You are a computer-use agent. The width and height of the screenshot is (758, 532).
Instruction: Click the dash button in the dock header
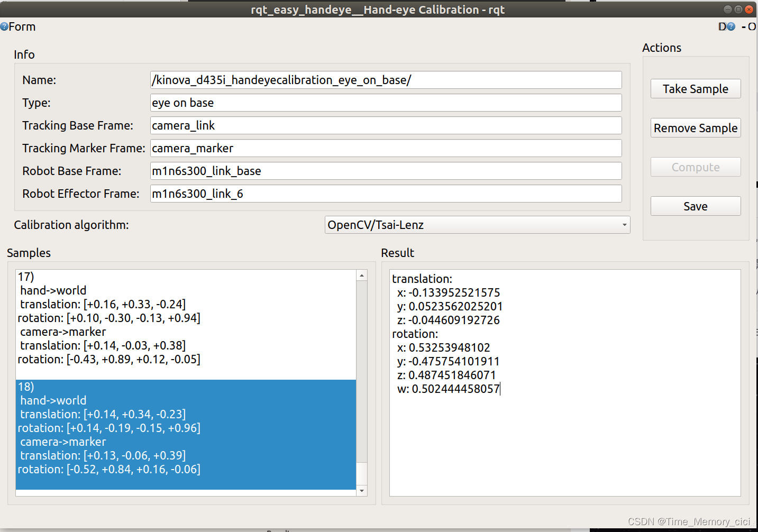click(744, 26)
